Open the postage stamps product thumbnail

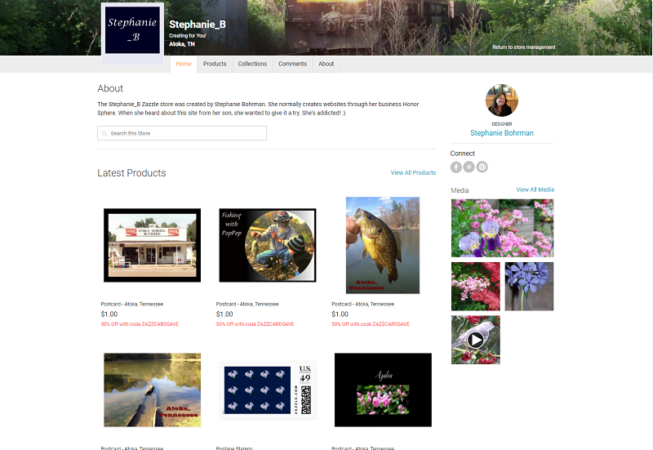(x=267, y=390)
